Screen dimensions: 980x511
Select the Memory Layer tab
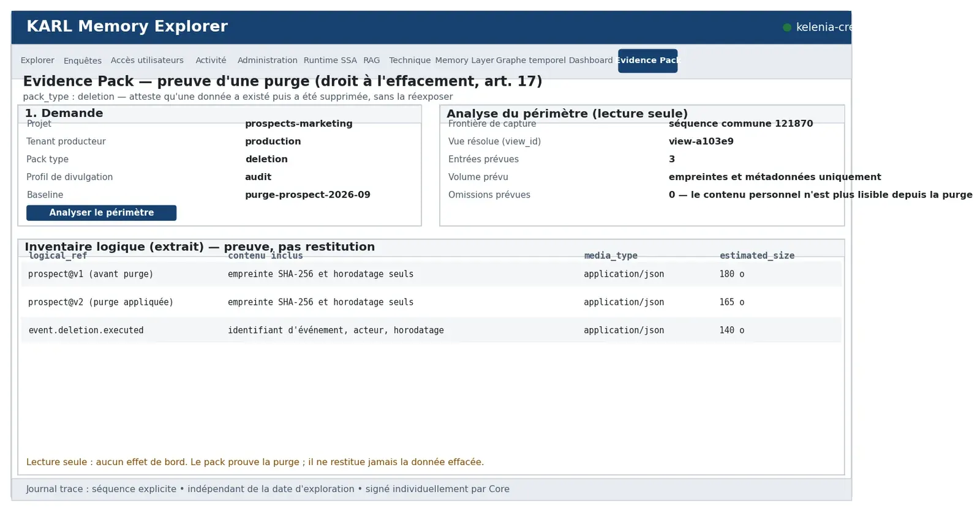coord(464,61)
